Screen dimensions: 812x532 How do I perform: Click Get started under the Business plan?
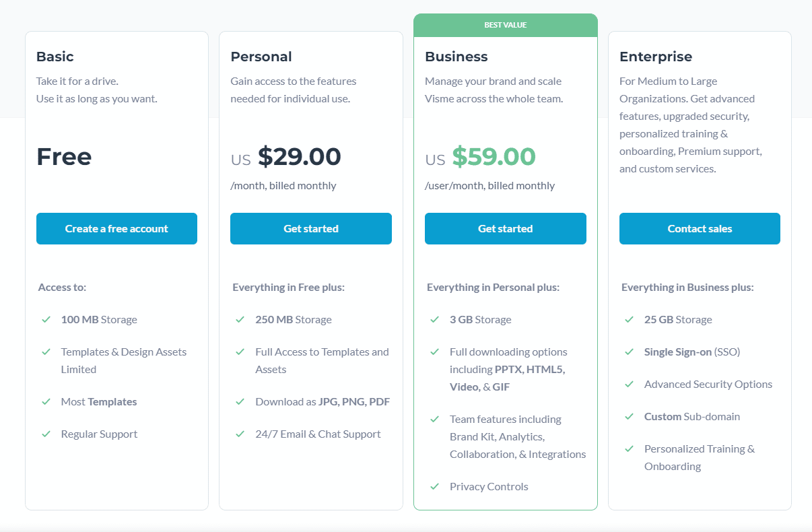coord(506,228)
